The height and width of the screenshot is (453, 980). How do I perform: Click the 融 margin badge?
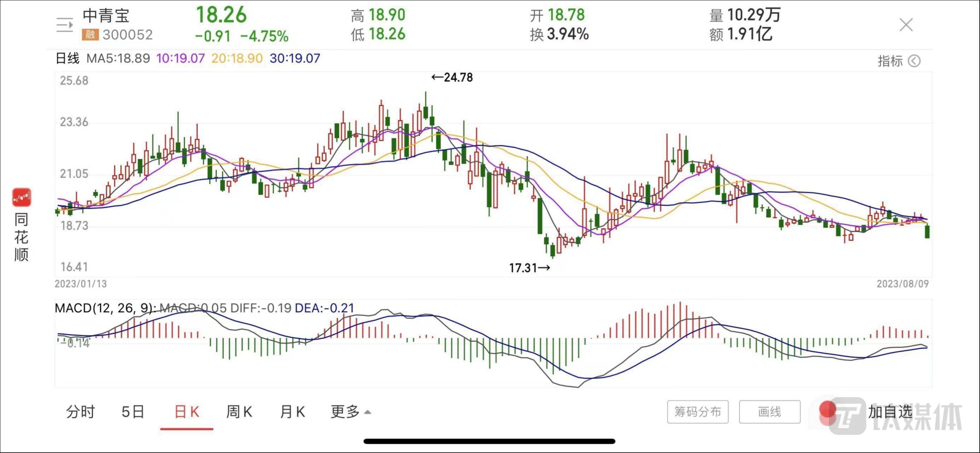[90, 35]
